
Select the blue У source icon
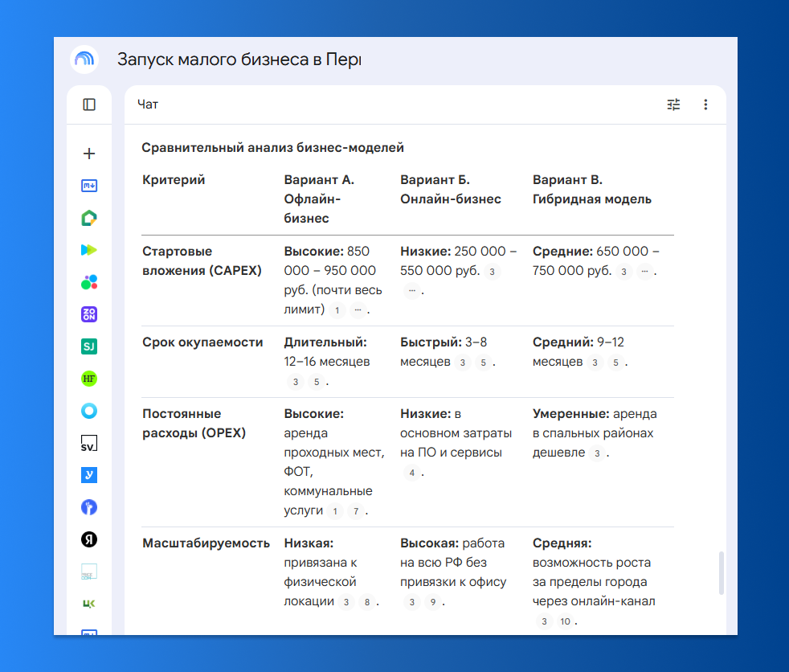coord(89,475)
